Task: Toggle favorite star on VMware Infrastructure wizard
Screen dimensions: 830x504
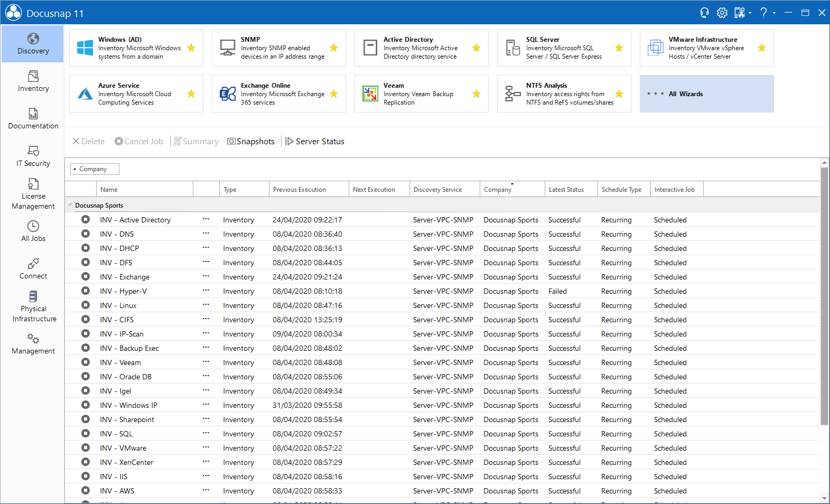Action: point(762,48)
